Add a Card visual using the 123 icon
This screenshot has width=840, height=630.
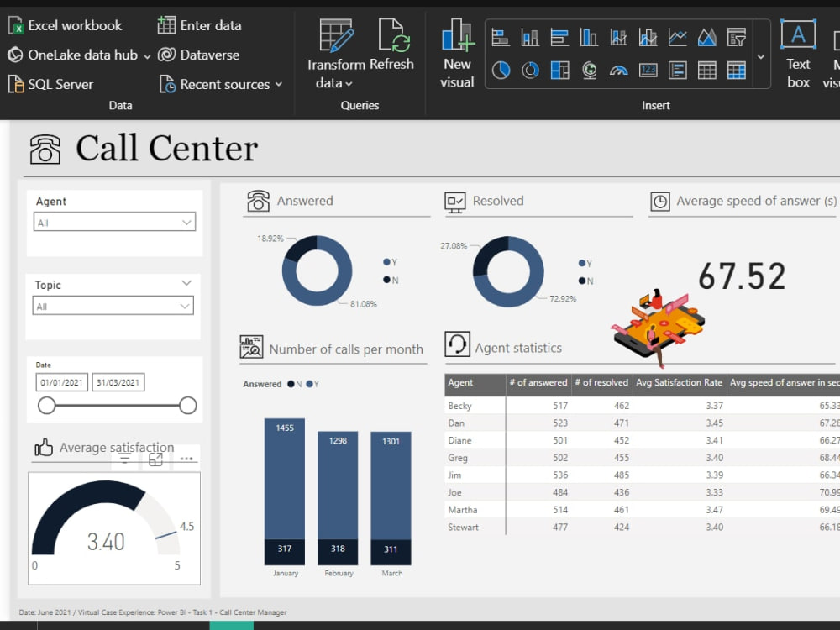click(648, 71)
